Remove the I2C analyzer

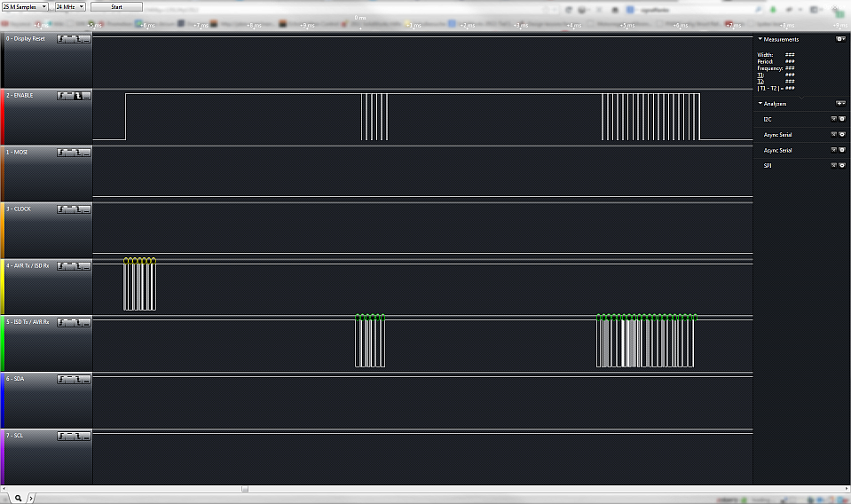(x=834, y=119)
